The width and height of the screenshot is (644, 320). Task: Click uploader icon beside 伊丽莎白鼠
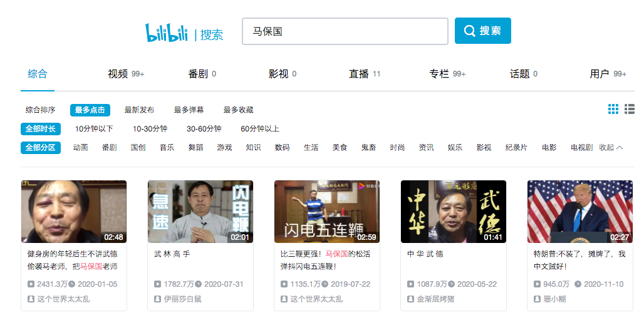coord(158,299)
